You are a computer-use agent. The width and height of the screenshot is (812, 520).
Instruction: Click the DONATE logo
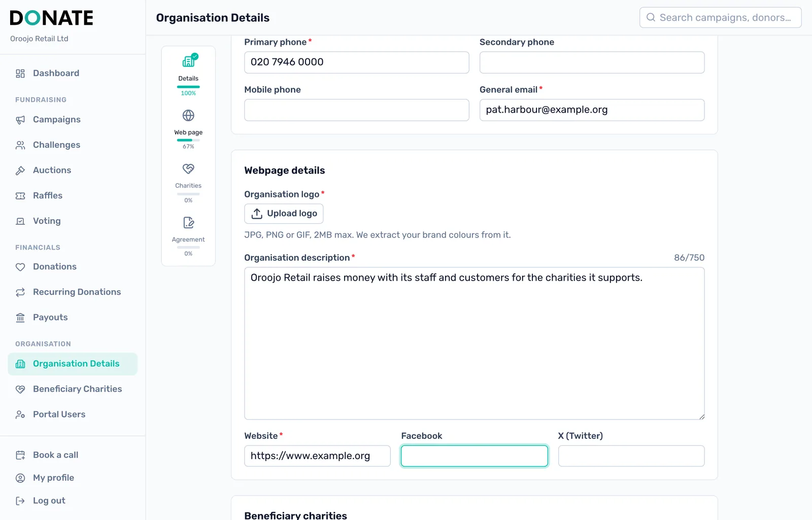(51, 18)
